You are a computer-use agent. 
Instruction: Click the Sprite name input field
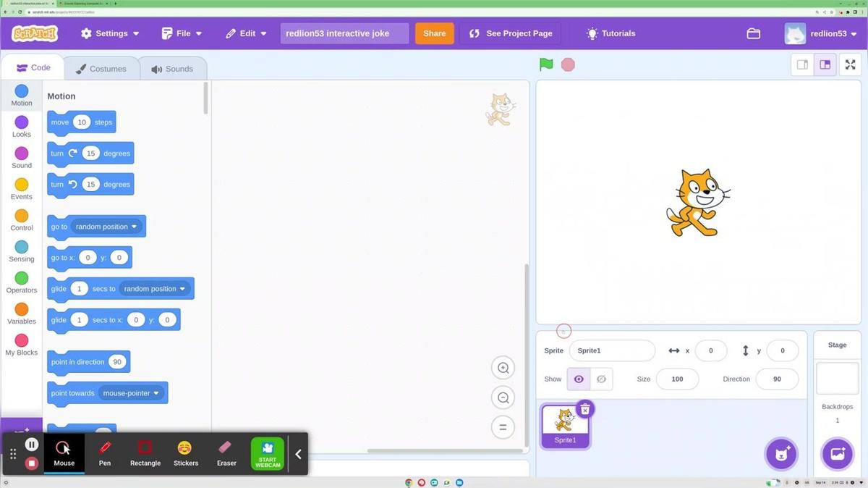(x=612, y=350)
